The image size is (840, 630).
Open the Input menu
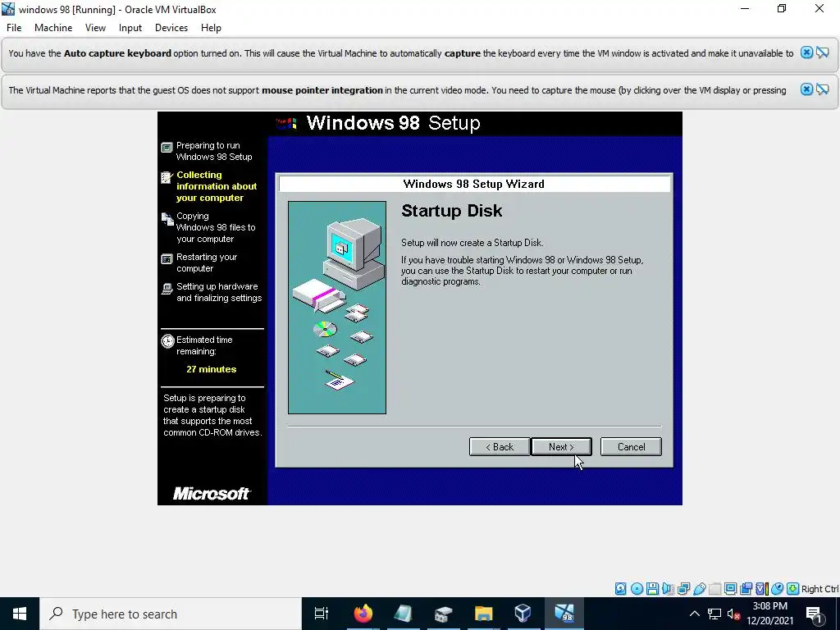click(130, 28)
